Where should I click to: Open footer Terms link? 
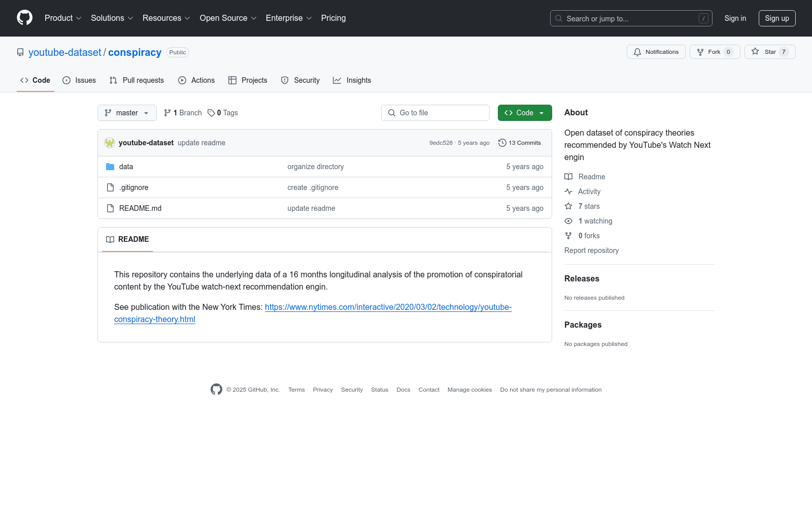tap(296, 390)
